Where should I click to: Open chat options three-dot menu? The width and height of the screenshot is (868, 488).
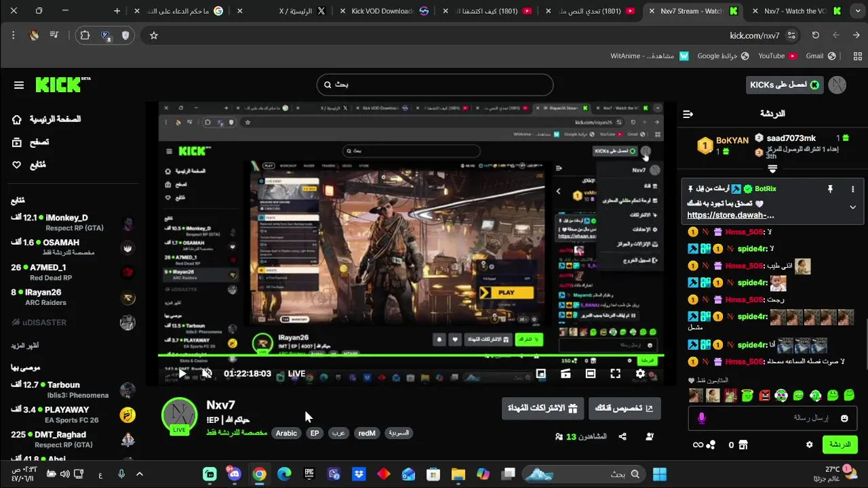(853, 189)
